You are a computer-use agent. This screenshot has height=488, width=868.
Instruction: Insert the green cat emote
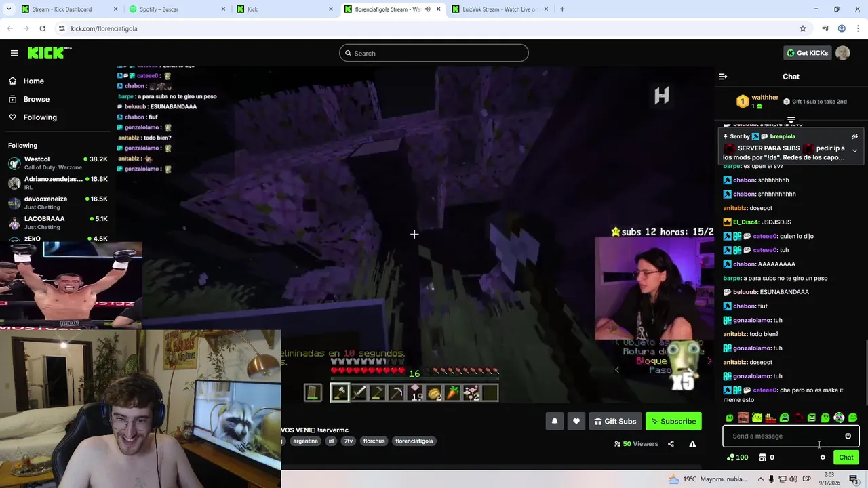[757, 418]
